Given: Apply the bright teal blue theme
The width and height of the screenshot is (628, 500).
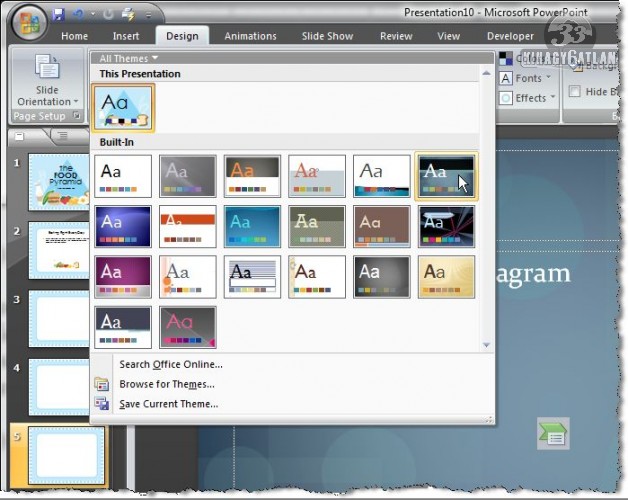Looking at the screenshot, I should tap(252, 226).
